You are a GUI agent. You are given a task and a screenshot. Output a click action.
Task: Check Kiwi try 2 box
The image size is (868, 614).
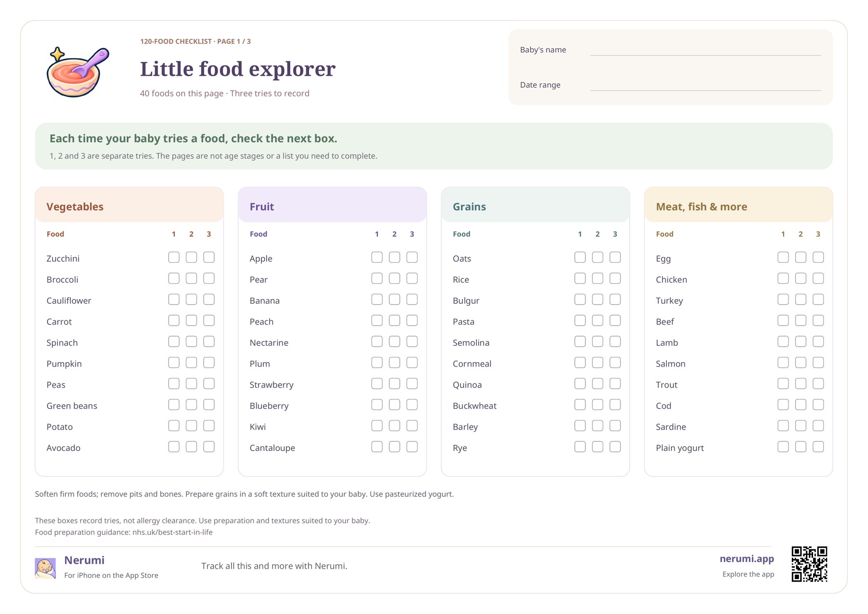pos(394,426)
